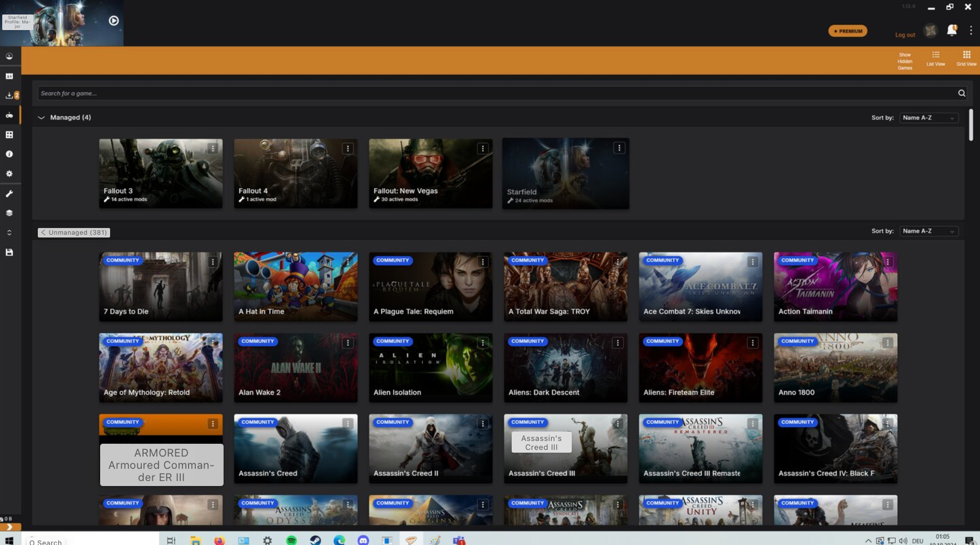Image resolution: width=980 pixels, height=545 pixels.
Task: Open Fallout: New Vegas three-dot menu
Action: tap(483, 148)
